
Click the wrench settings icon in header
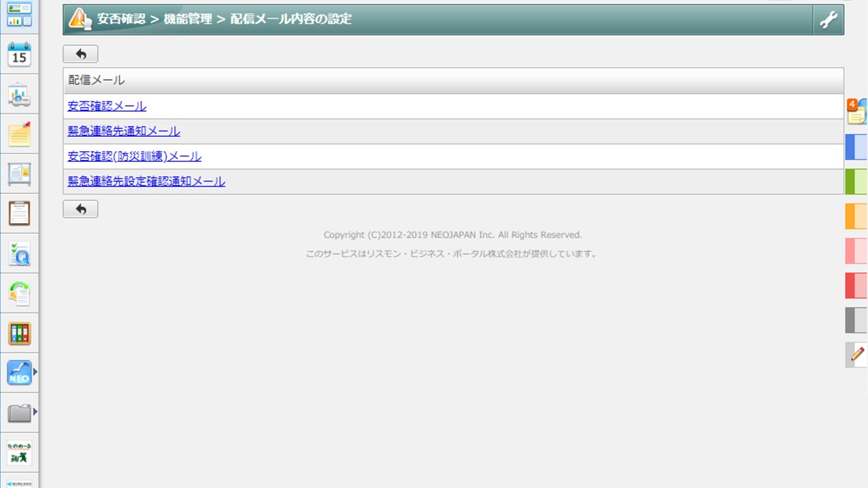(828, 20)
